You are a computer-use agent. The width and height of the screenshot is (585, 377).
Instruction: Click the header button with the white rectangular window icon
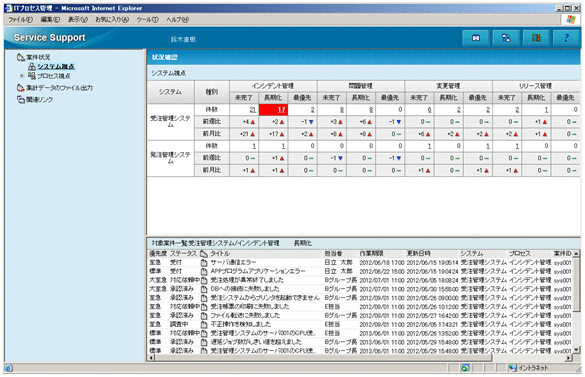pyautogui.click(x=476, y=38)
